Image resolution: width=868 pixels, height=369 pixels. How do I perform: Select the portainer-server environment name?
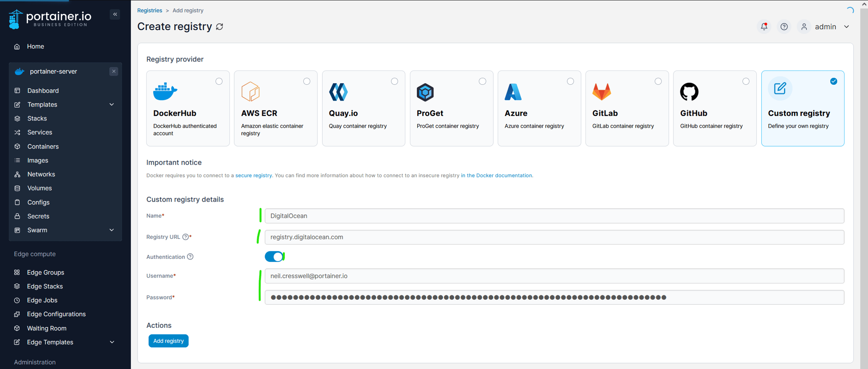click(x=54, y=71)
